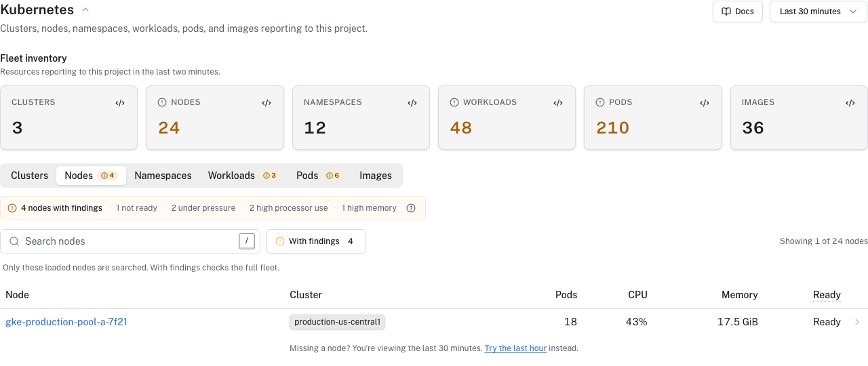Click the help icon in the findings banner

(411, 208)
